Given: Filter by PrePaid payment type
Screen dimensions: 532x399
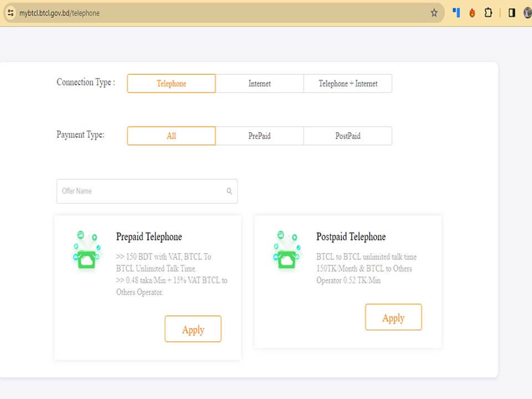Looking at the screenshot, I should click(259, 136).
